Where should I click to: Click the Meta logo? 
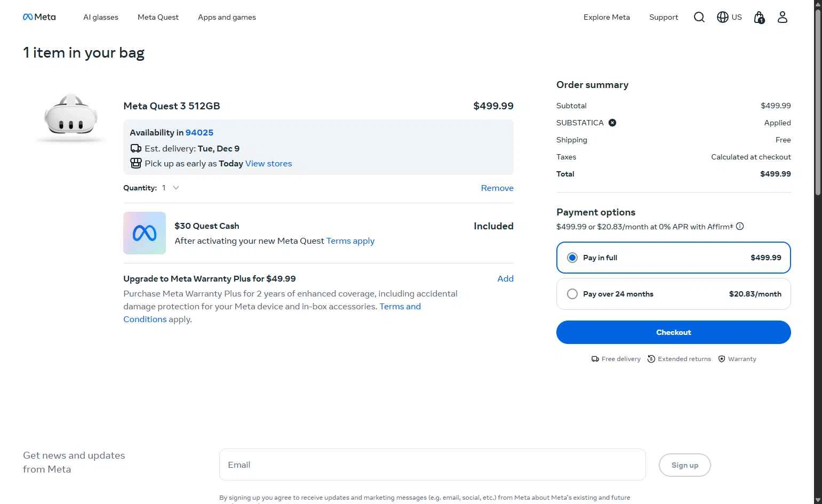[39, 17]
